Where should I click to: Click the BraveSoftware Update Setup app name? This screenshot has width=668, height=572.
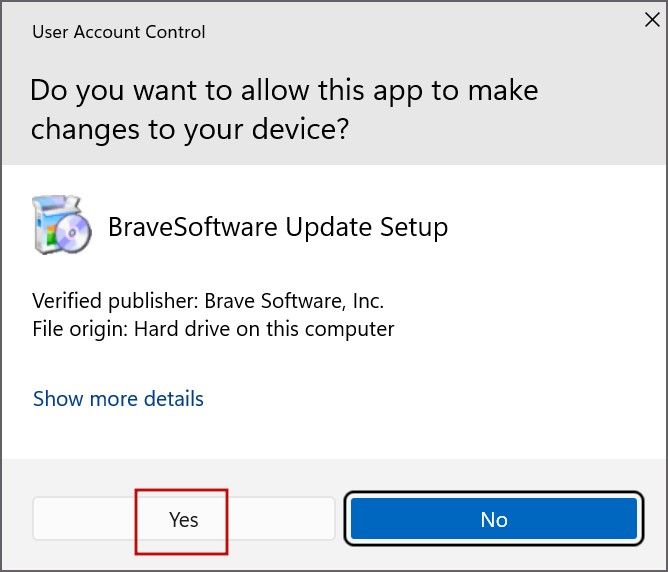[277, 227]
